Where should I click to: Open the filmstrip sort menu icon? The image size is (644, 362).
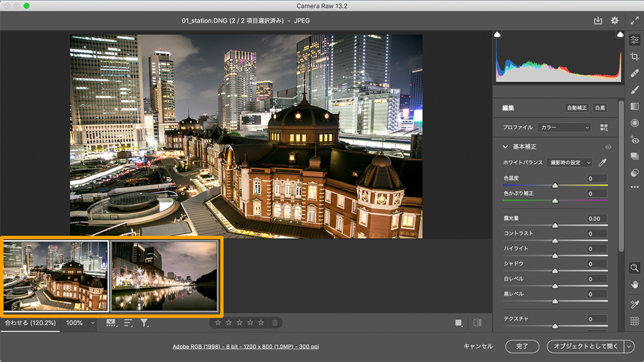(128, 323)
